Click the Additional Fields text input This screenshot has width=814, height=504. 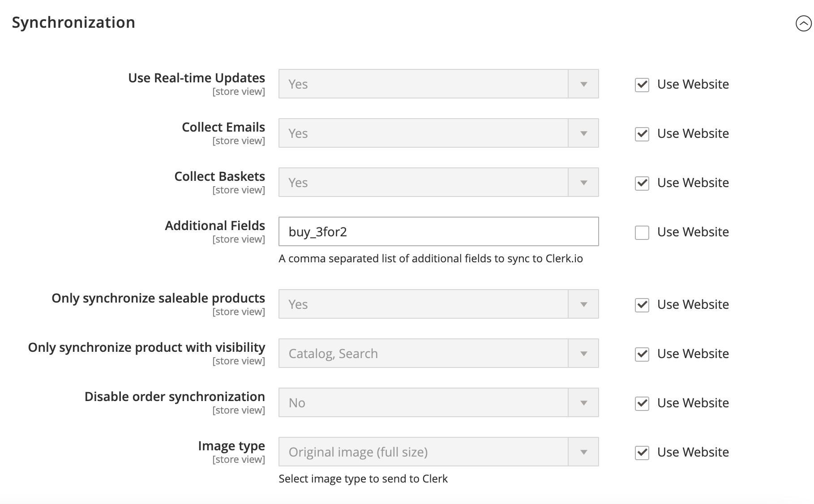[x=438, y=232]
